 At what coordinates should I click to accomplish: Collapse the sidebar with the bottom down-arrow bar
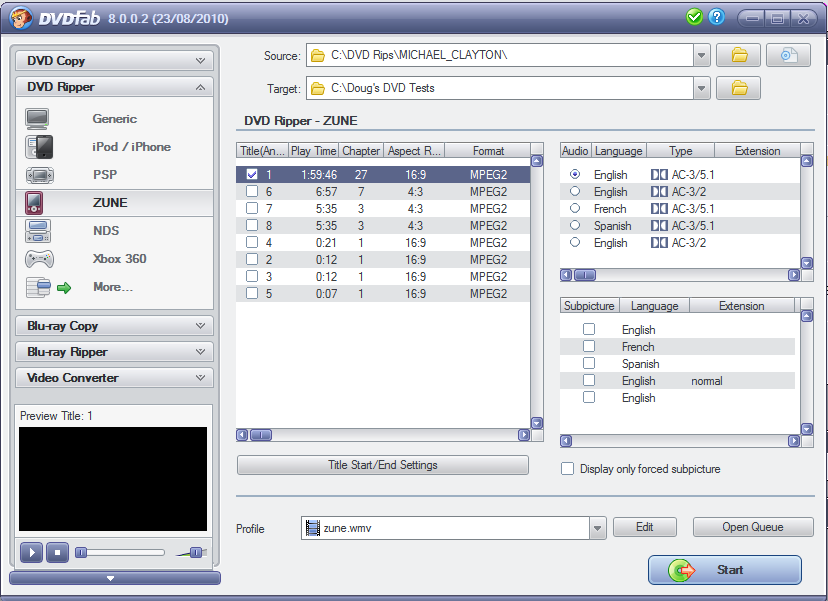(x=115, y=578)
